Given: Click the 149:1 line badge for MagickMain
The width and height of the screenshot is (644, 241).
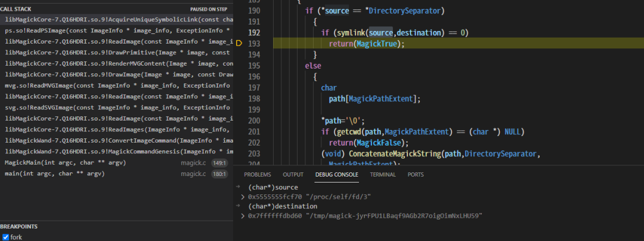Looking at the screenshot, I should (x=219, y=163).
